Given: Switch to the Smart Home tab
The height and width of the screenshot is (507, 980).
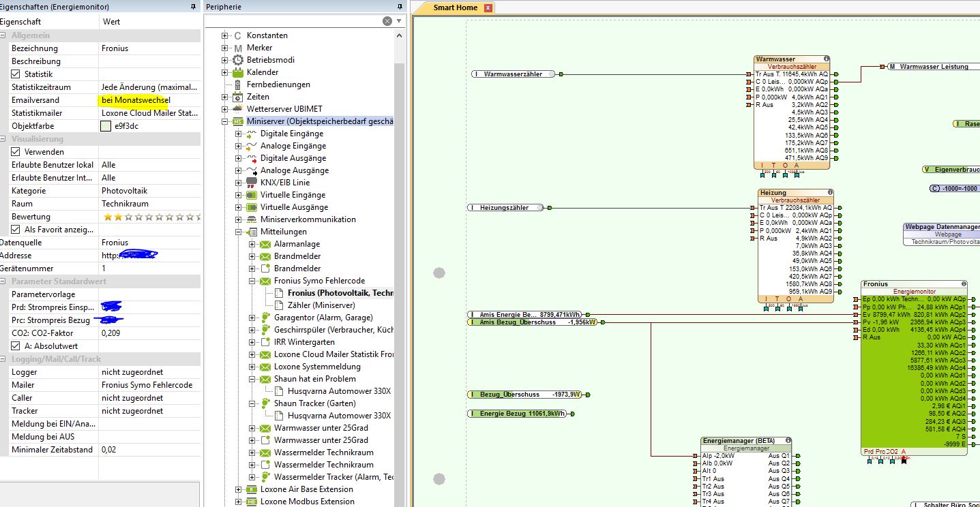Looking at the screenshot, I should (x=457, y=7).
